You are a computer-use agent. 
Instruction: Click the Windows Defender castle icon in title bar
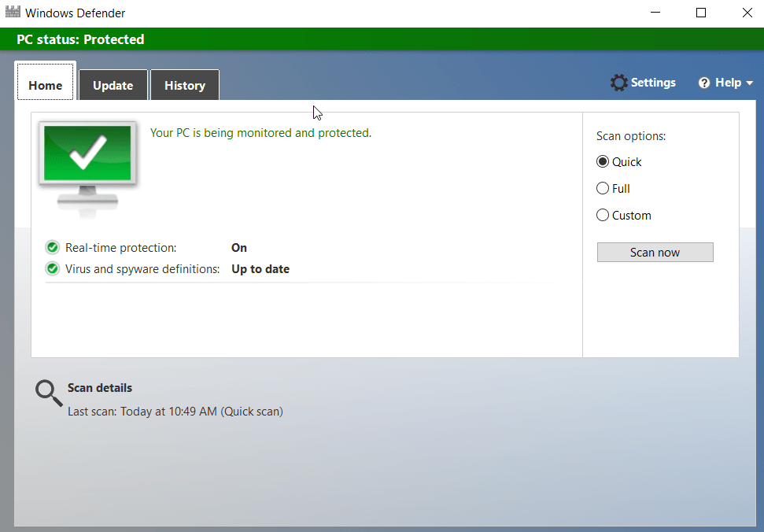click(13, 12)
